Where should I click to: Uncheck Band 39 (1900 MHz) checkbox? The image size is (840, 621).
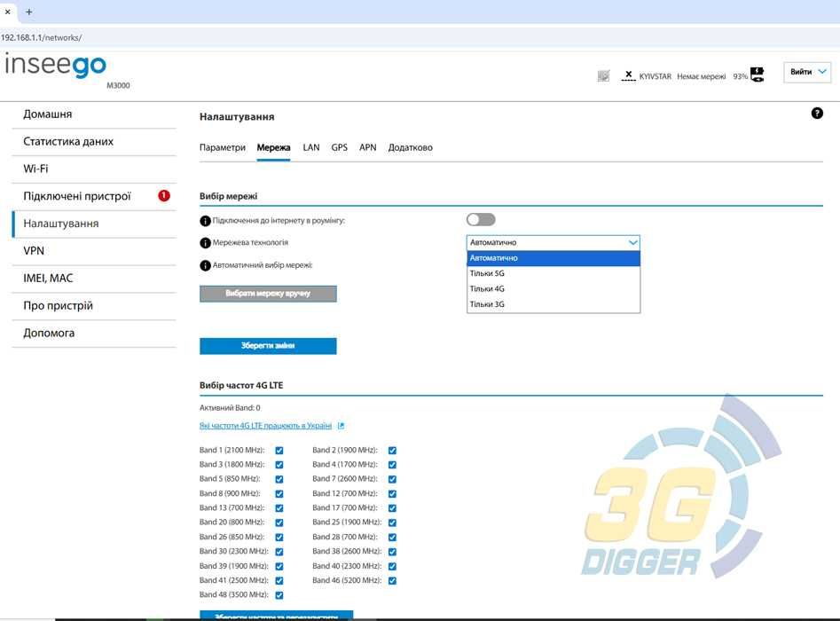pyautogui.click(x=279, y=566)
